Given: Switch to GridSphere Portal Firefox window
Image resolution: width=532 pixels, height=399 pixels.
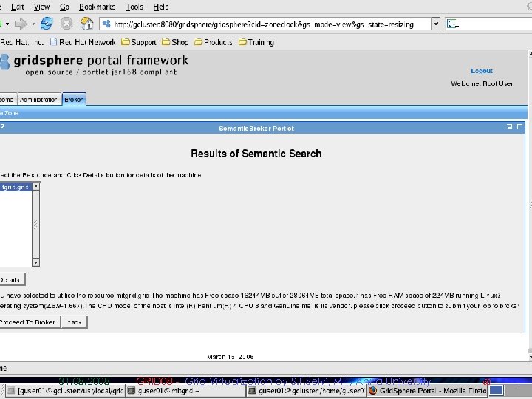Looking at the screenshot, I should click(x=428, y=391).
